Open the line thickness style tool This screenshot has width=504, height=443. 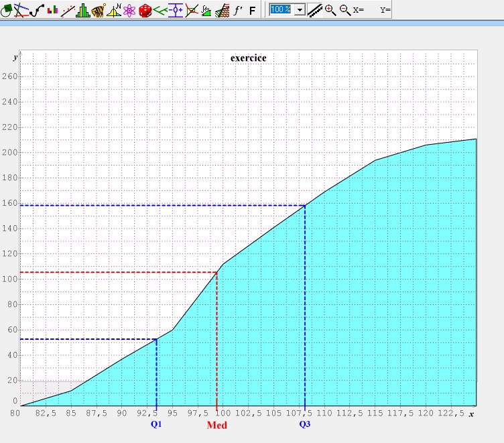pyautogui.click(x=315, y=10)
